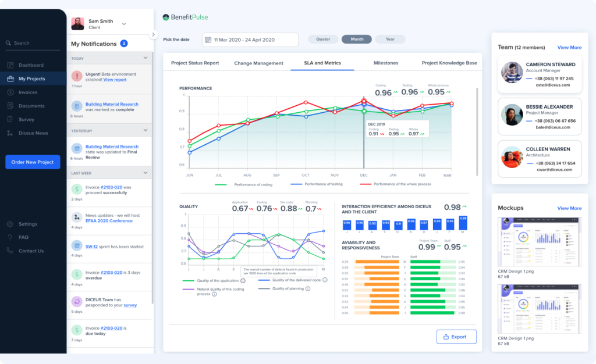
Task: Switch to the Milestones tab
Action: coord(386,63)
